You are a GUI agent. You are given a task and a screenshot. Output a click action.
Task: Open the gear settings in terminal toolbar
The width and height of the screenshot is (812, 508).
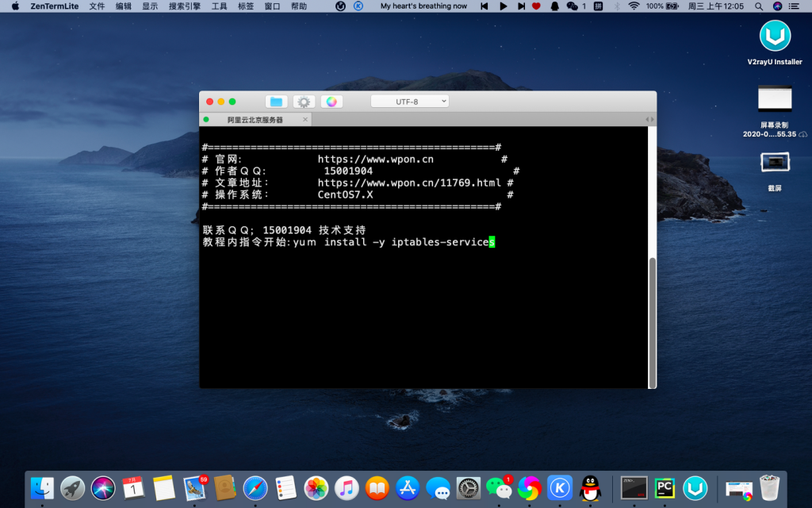click(304, 102)
